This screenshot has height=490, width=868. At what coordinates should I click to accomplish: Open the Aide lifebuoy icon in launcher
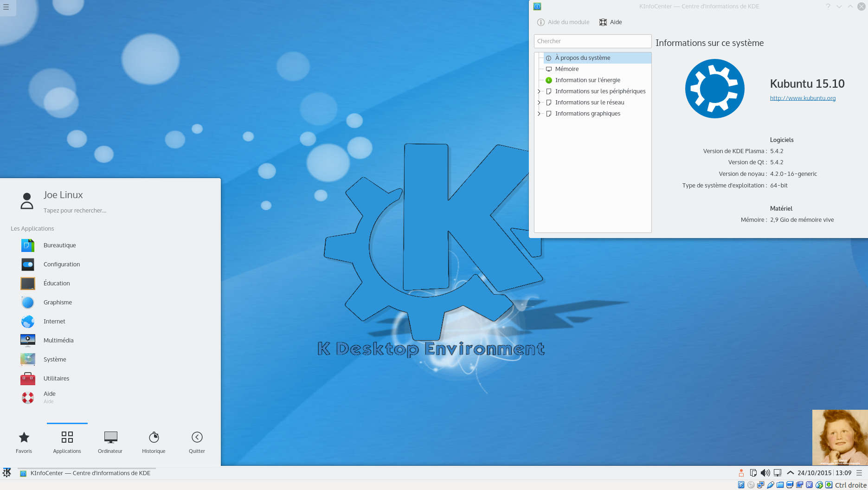point(28,398)
